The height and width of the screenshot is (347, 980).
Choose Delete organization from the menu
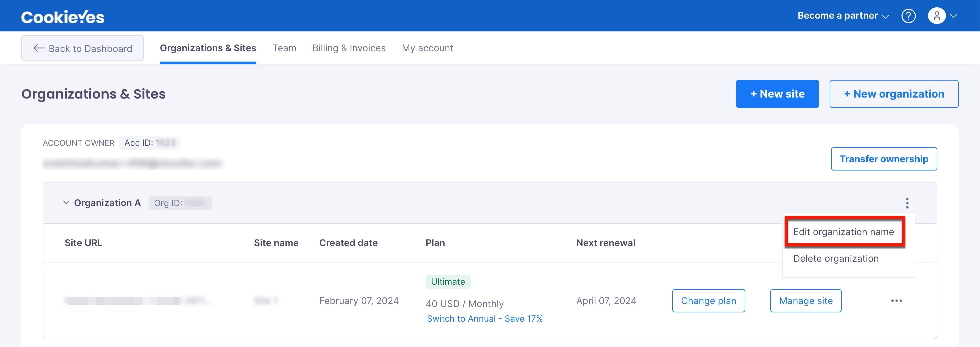click(x=836, y=258)
